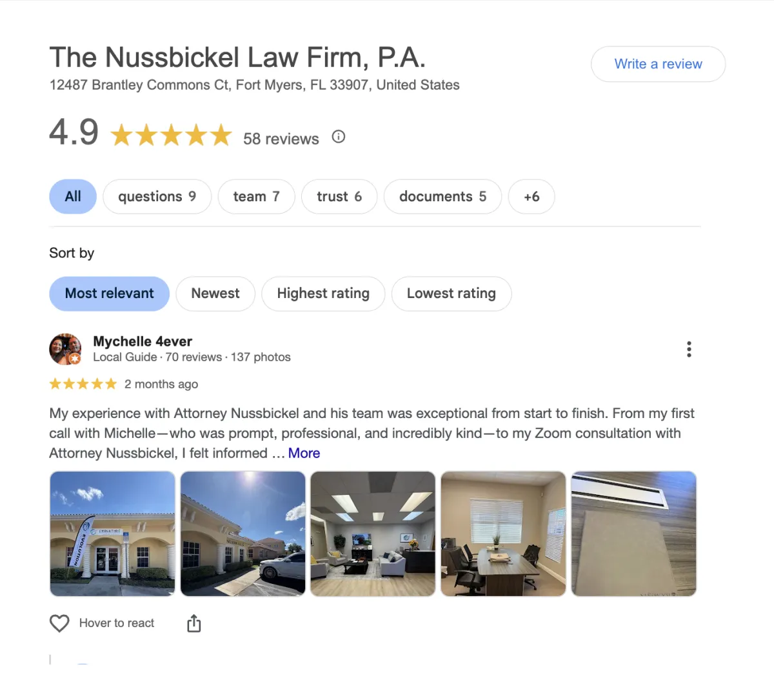
Task: Click the heart react icon
Action: 59,623
